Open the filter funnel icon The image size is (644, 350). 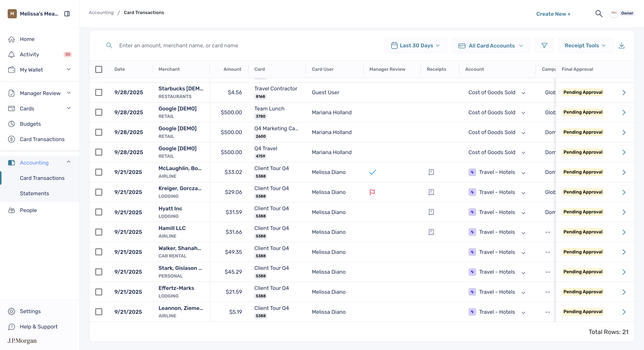coord(544,46)
